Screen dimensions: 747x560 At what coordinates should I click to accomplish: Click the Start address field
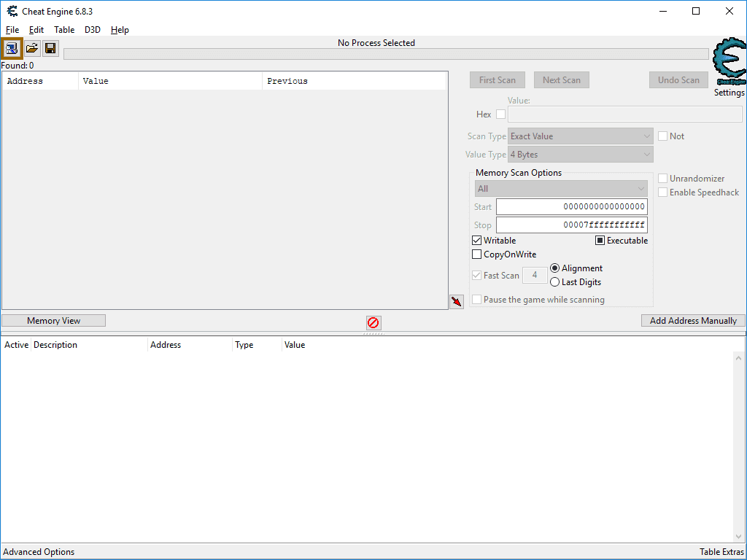click(x=572, y=206)
